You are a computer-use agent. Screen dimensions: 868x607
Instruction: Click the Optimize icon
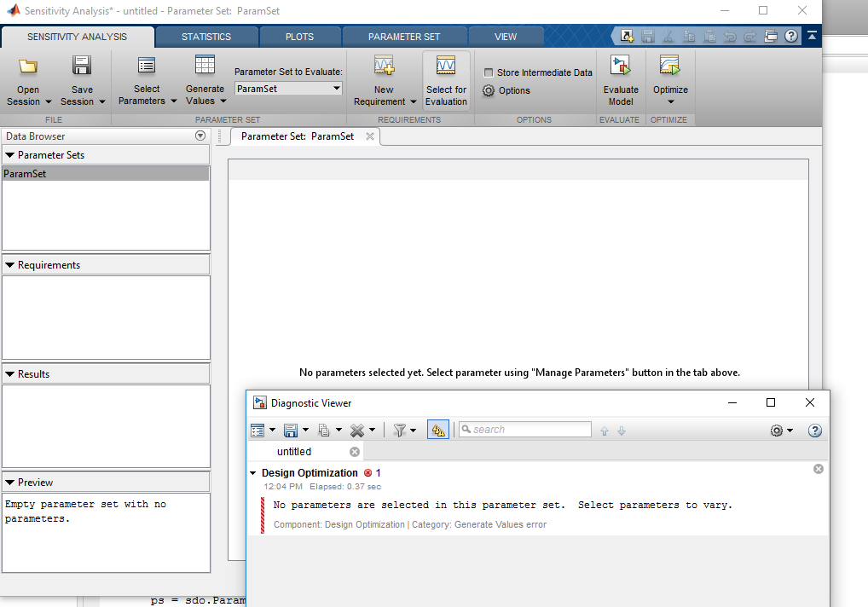pos(669,66)
